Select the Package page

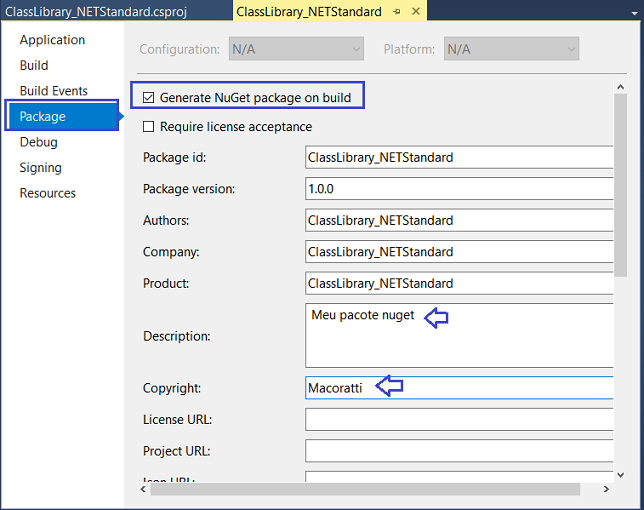click(x=62, y=116)
